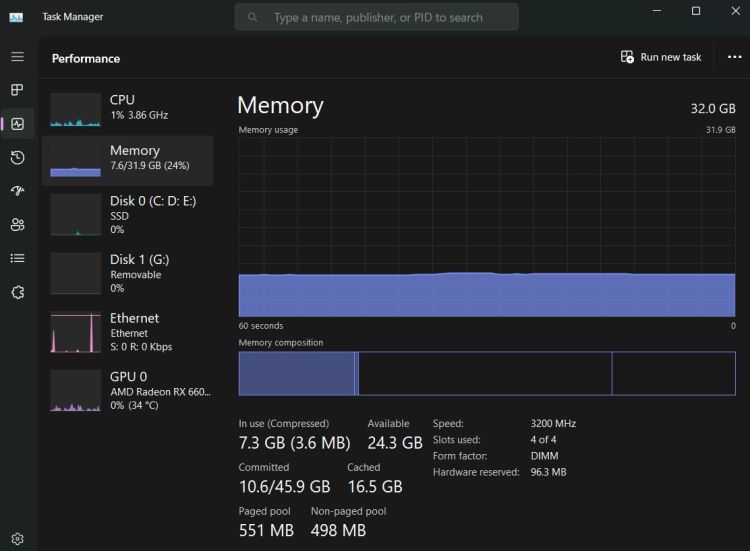Go to Startup apps icon
This screenshot has width=750, height=551.
17,191
